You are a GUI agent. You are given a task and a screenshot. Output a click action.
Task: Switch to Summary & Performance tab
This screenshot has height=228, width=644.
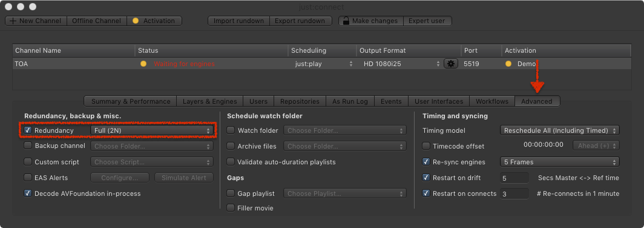click(130, 101)
